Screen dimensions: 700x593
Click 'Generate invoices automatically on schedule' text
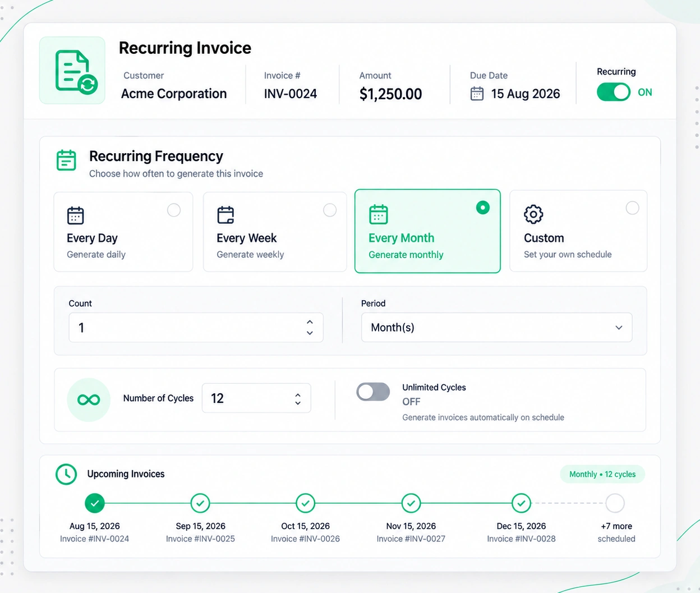point(483,417)
